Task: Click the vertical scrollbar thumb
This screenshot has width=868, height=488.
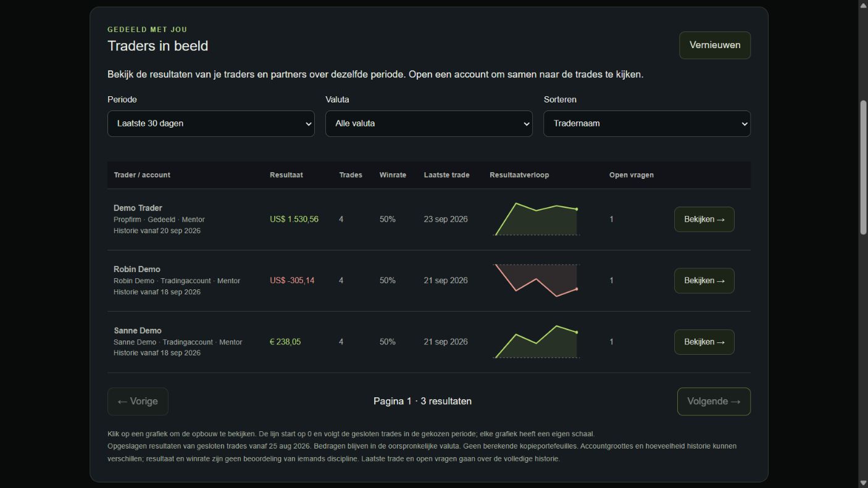Action: pos(863,167)
